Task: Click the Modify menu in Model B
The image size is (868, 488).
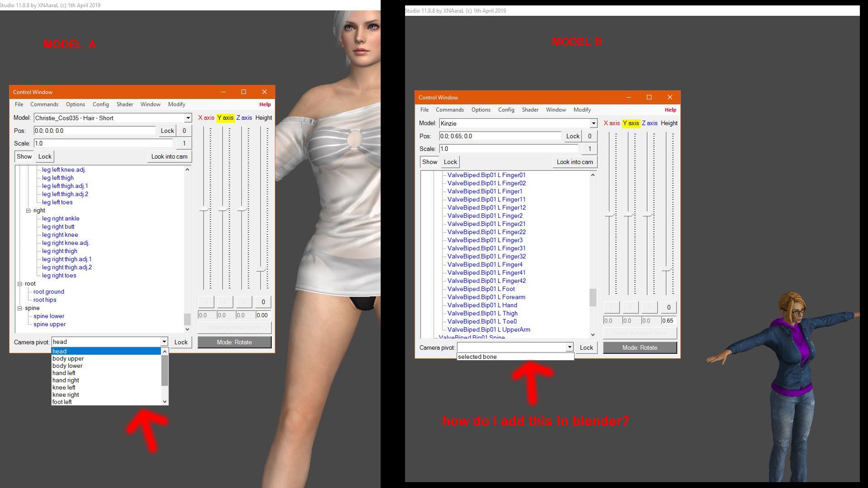Action: pos(582,110)
